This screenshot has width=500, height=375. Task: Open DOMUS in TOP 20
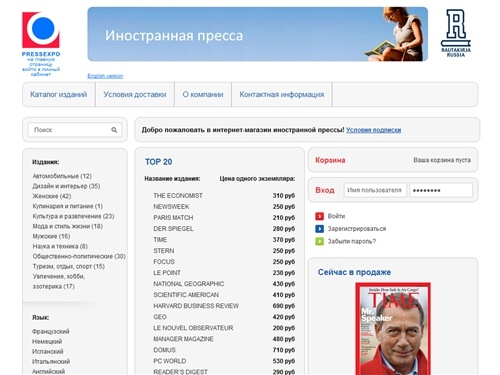pos(164,350)
